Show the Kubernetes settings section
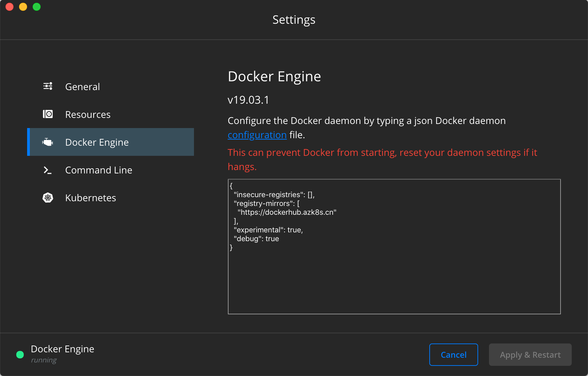This screenshot has width=588, height=376. (x=91, y=198)
